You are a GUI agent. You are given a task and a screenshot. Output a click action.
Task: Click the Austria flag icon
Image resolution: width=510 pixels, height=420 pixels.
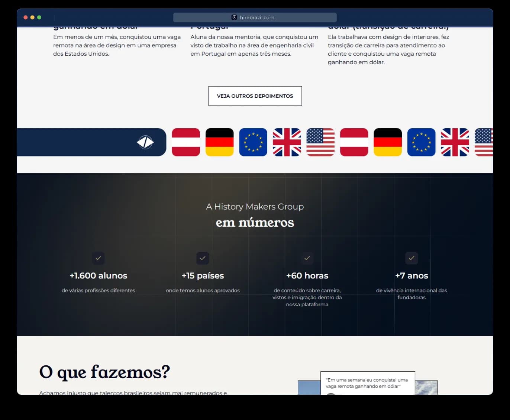[185, 142]
